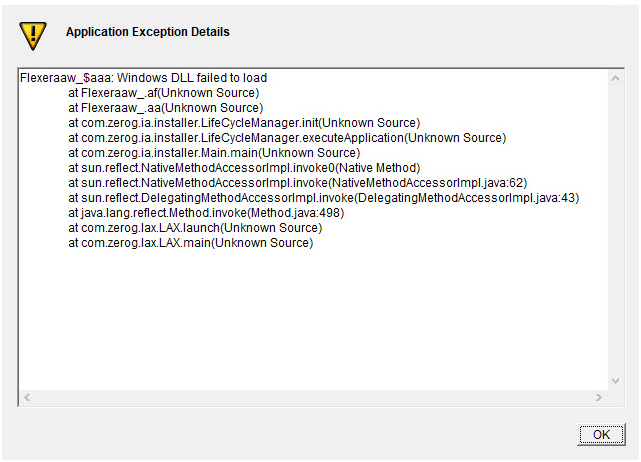Click the yellow warning triangle icon
Screen dimensions: 641x462
(33, 36)
